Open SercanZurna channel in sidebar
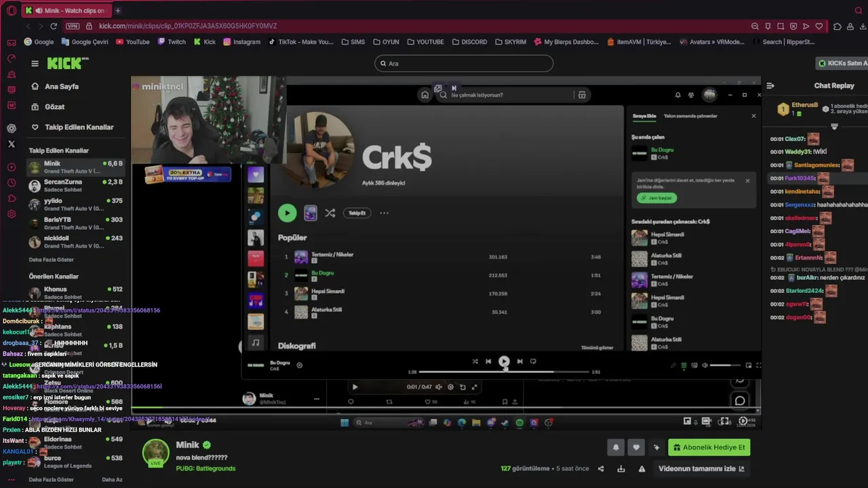Image resolution: width=868 pixels, height=488 pixels. click(x=76, y=186)
